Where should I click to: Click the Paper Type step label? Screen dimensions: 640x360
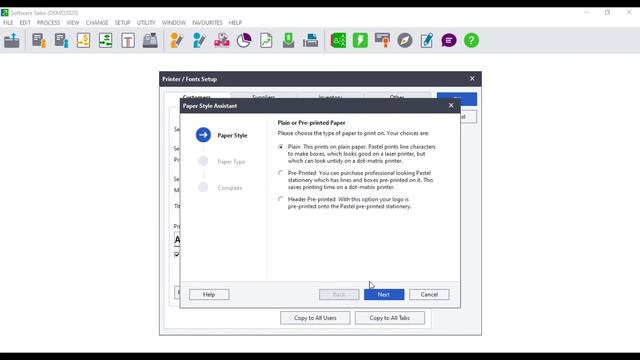tap(231, 162)
